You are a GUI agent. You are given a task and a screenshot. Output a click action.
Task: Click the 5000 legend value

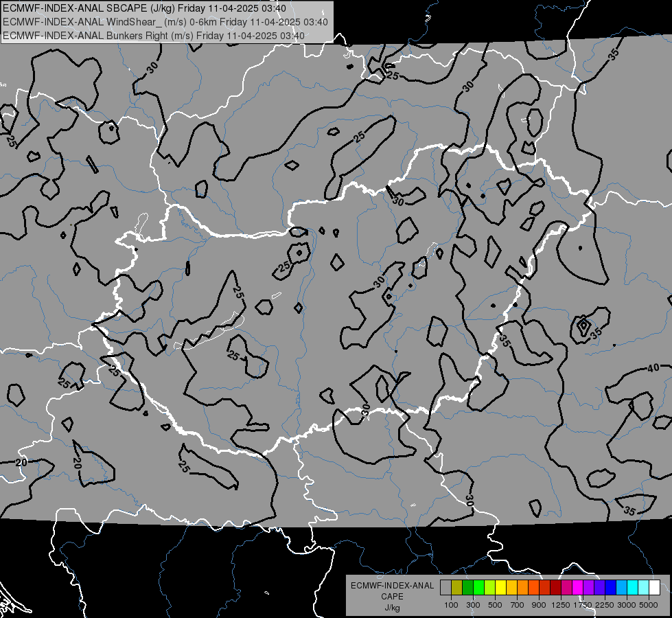(648, 605)
